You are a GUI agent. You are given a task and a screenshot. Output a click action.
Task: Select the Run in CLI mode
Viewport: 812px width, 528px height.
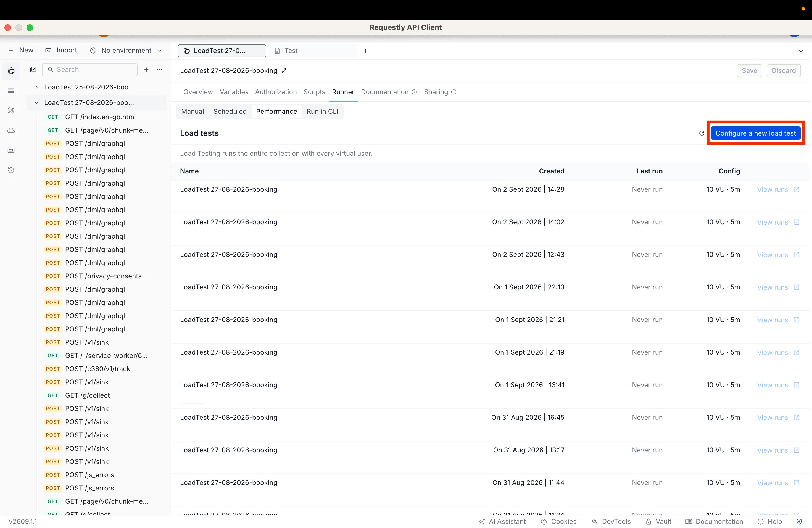pos(322,112)
